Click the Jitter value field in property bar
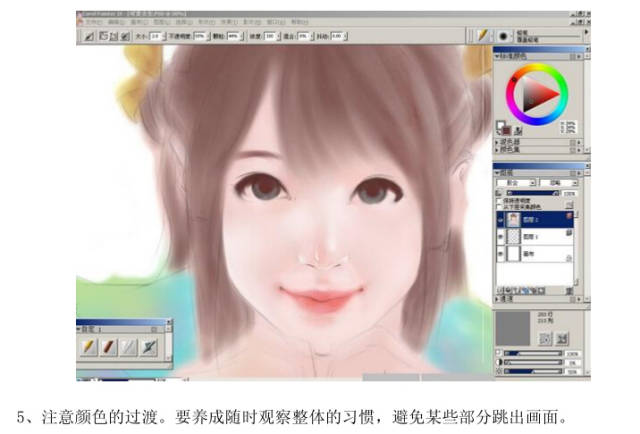The image size is (640, 434). coord(337,36)
